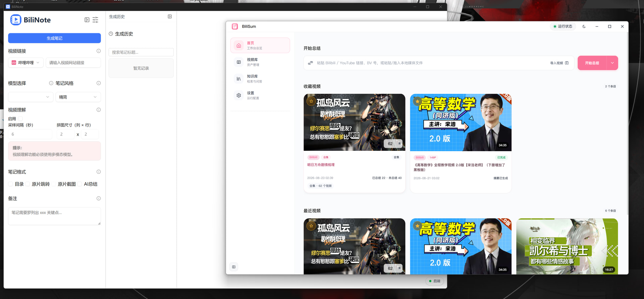Collapse the BiliSum sidebar with bottom icon
This screenshot has height=299, width=644.
(x=234, y=267)
